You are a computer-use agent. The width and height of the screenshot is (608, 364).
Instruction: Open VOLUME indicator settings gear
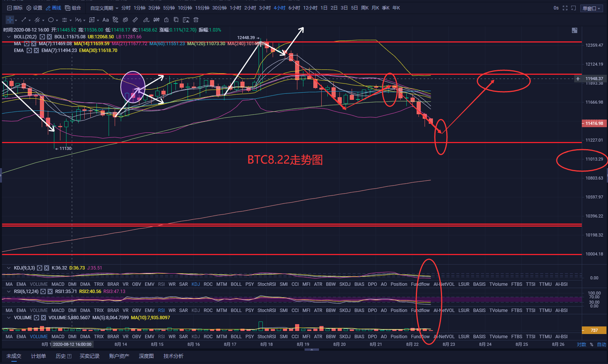click(x=36, y=318)
